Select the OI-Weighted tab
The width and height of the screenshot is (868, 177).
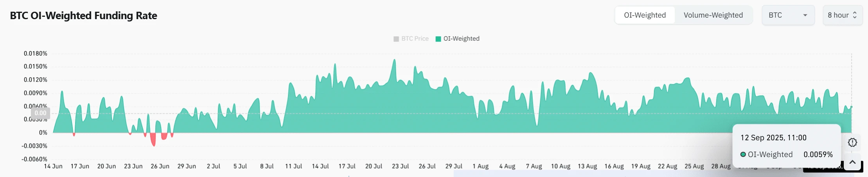pyautogui.click(x=645, y=15)
